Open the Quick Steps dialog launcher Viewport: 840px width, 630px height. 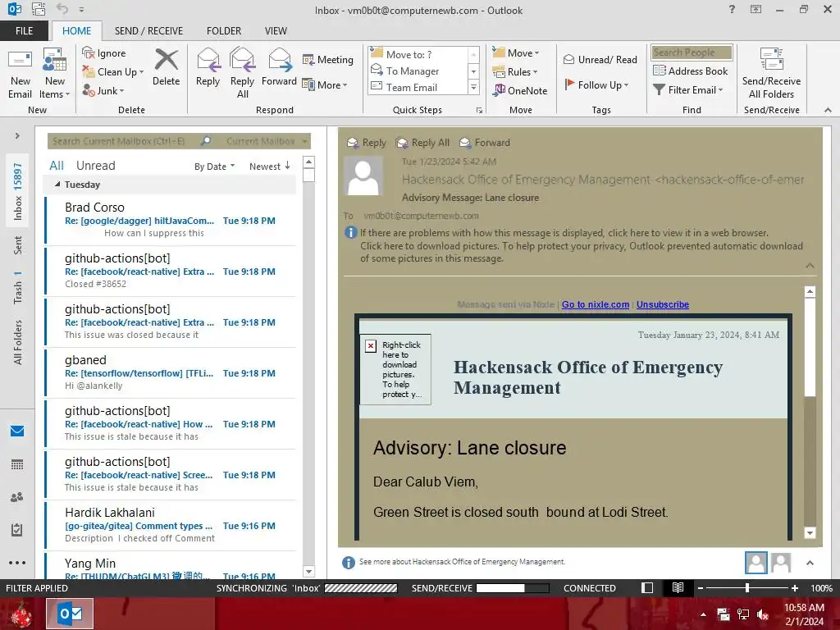click(x=479, y=111)
